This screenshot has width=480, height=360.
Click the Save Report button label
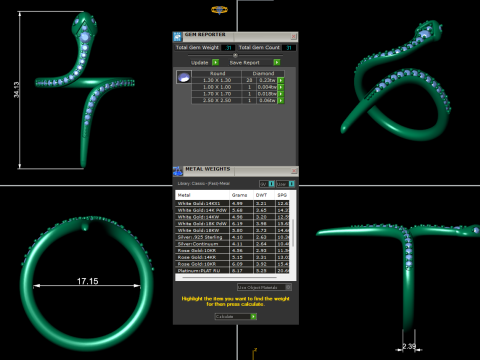pyautogui.click(x=244, y=62)
